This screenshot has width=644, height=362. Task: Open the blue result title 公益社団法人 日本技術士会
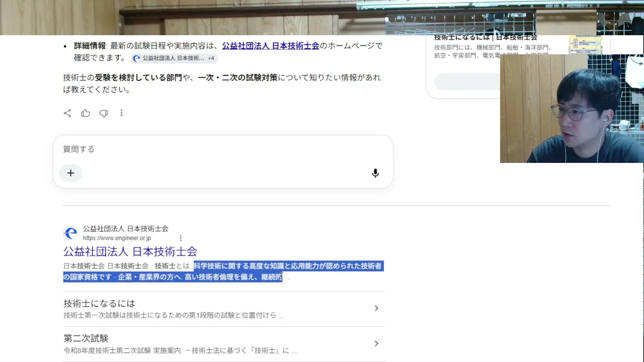tap(130, 251)
